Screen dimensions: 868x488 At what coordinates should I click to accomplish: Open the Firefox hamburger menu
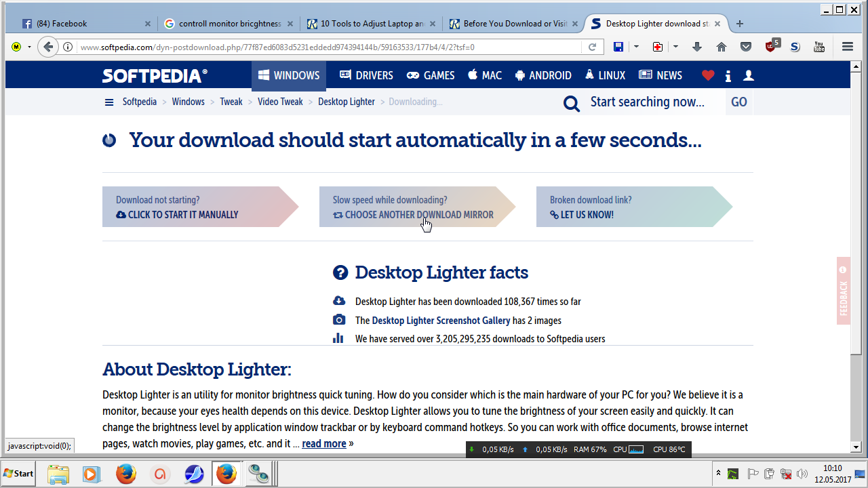coord(847,47)
